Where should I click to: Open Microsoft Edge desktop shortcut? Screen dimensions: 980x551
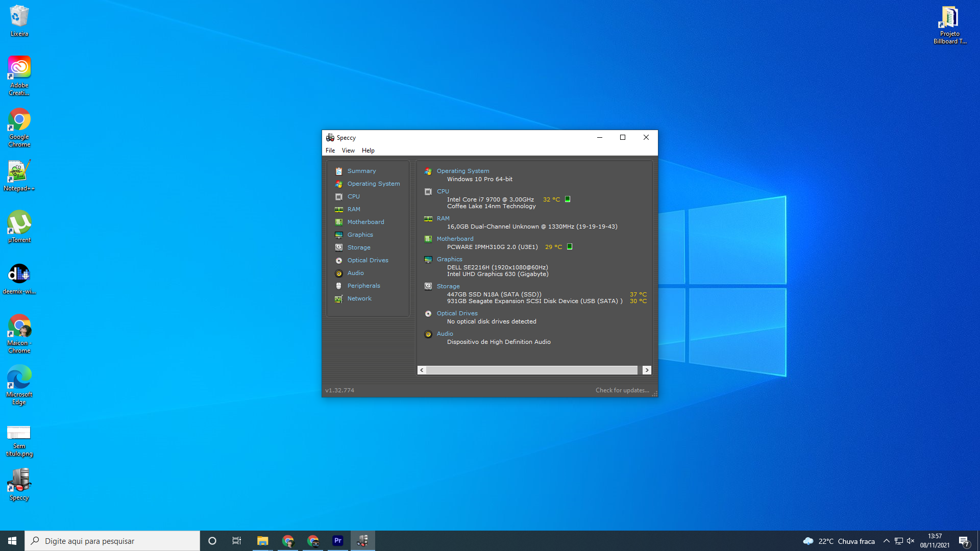coord(19,385)
